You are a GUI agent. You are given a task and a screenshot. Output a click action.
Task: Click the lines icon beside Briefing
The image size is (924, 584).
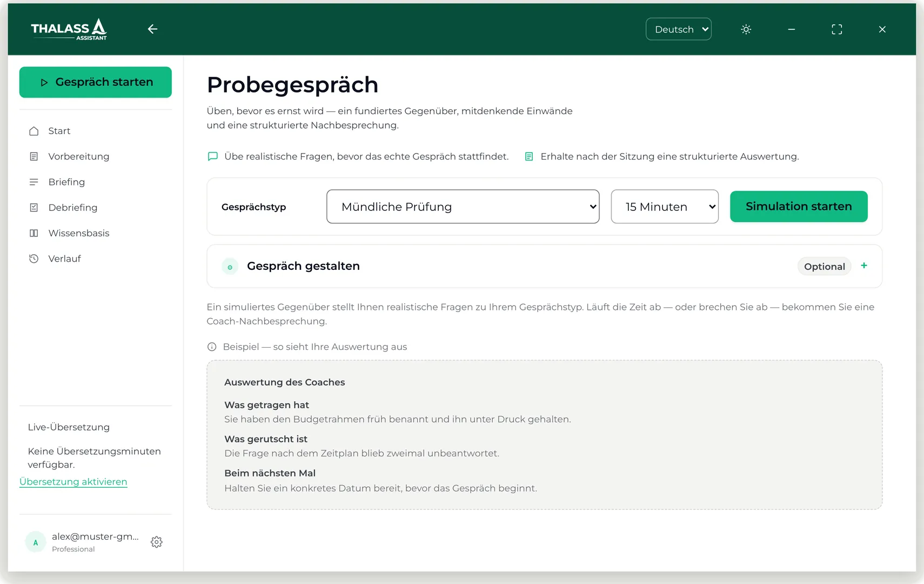[34, 182]
